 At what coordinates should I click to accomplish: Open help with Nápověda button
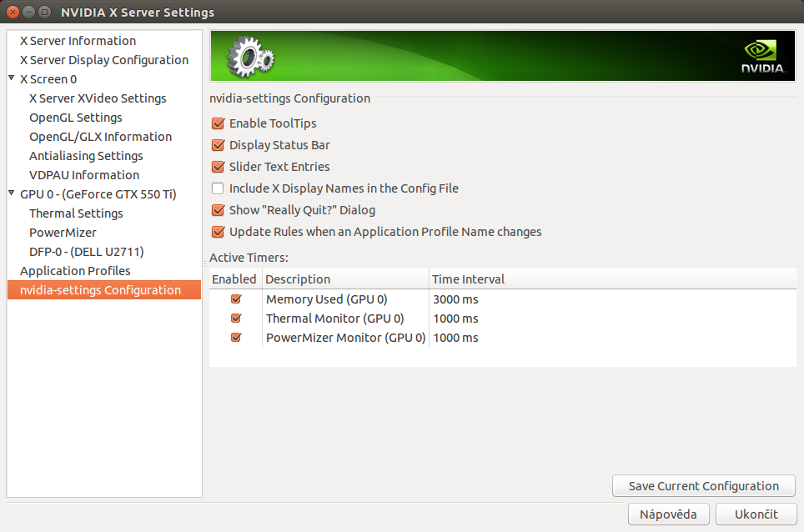(x=668, y=514)
